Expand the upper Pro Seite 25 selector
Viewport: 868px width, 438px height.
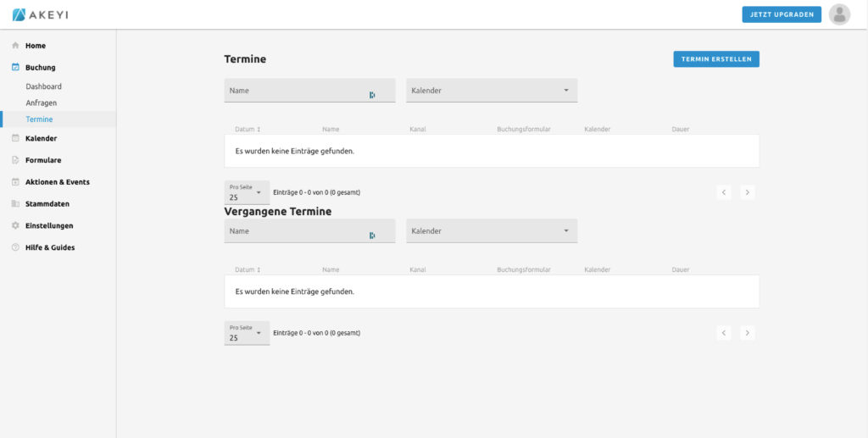click(247, 192)
